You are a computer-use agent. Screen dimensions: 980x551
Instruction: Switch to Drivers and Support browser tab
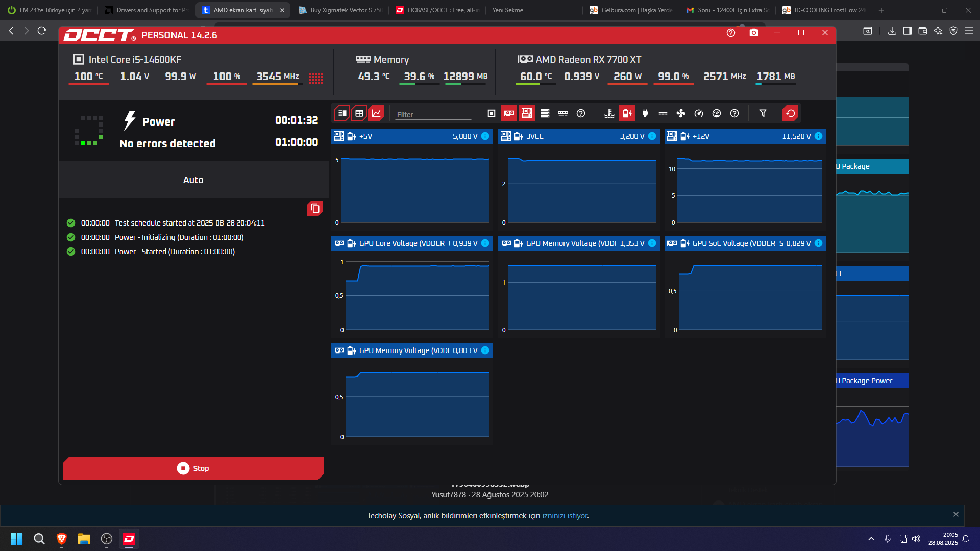pos(147,10)
